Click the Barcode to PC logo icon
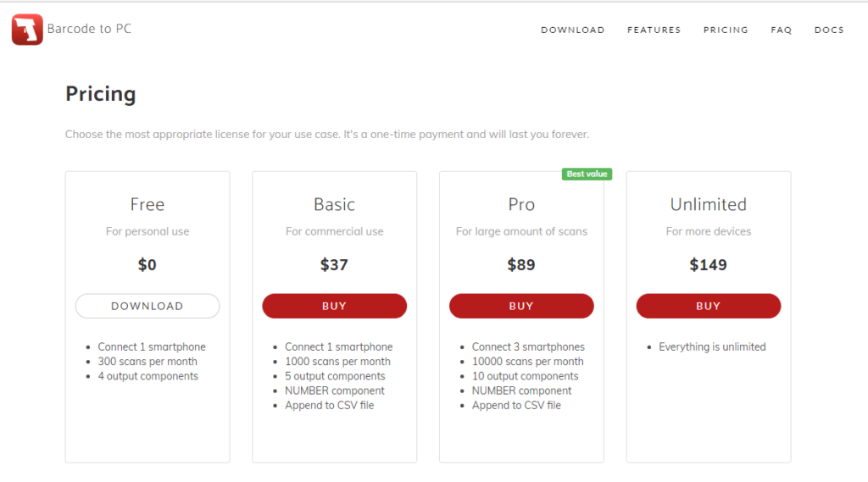This screenshot has width=868, height=482. click(x=27, y=30)
